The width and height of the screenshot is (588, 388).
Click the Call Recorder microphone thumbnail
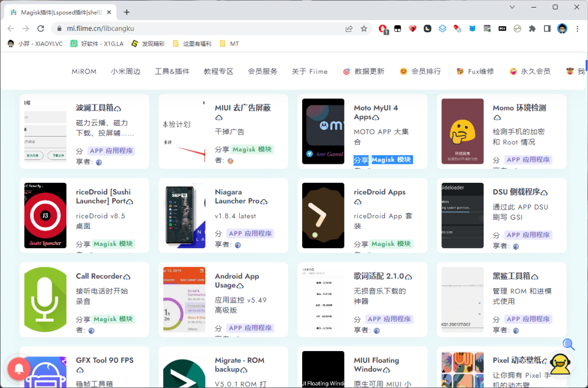45,299
